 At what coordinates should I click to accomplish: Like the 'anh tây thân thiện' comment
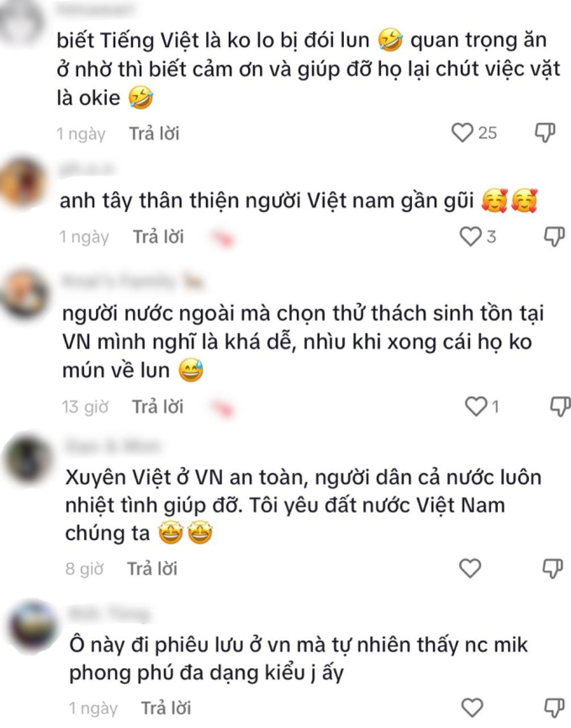click(470, 236)
